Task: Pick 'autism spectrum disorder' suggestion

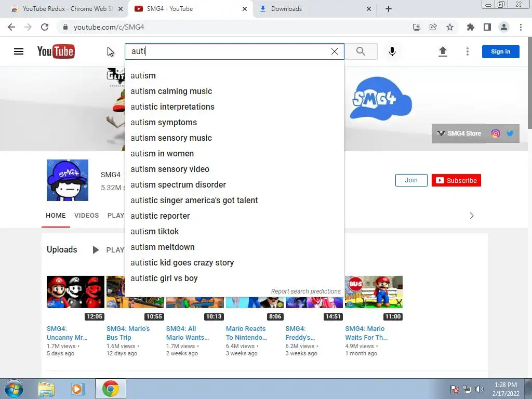Action: [x=234, y=185]
